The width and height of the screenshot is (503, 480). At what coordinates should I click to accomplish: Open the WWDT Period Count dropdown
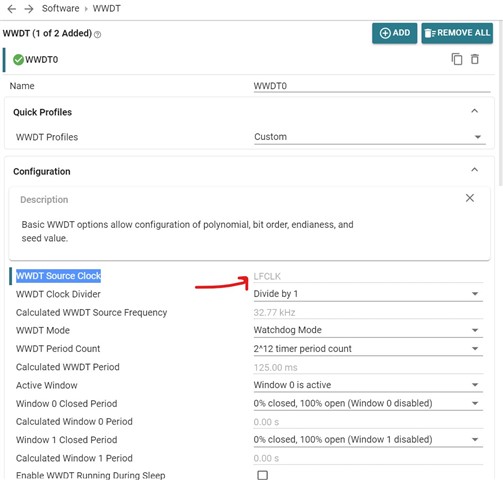coord(368,349)
